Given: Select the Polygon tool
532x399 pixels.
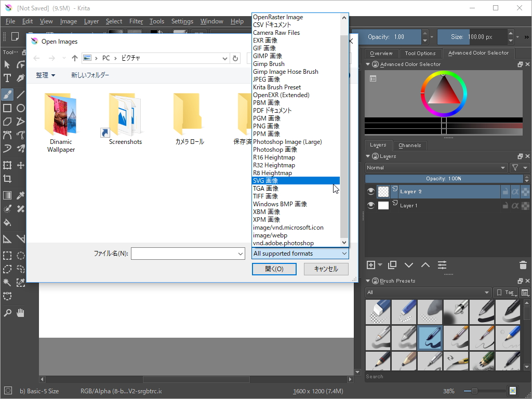Looking at the screenshot, I should click(x=7, y=122).
